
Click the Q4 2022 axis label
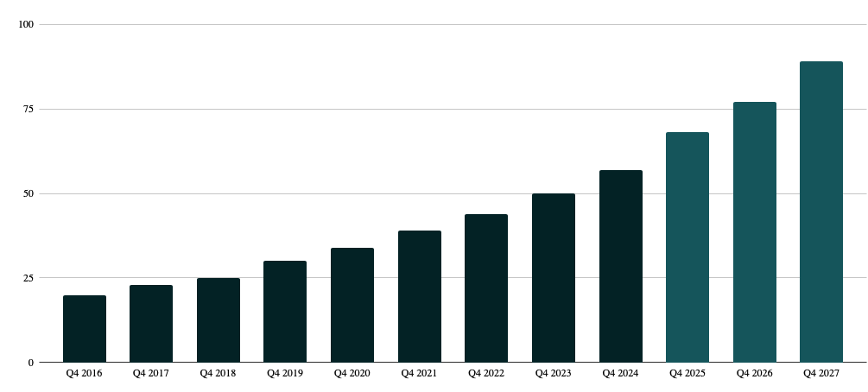click(x=486, y=374)
